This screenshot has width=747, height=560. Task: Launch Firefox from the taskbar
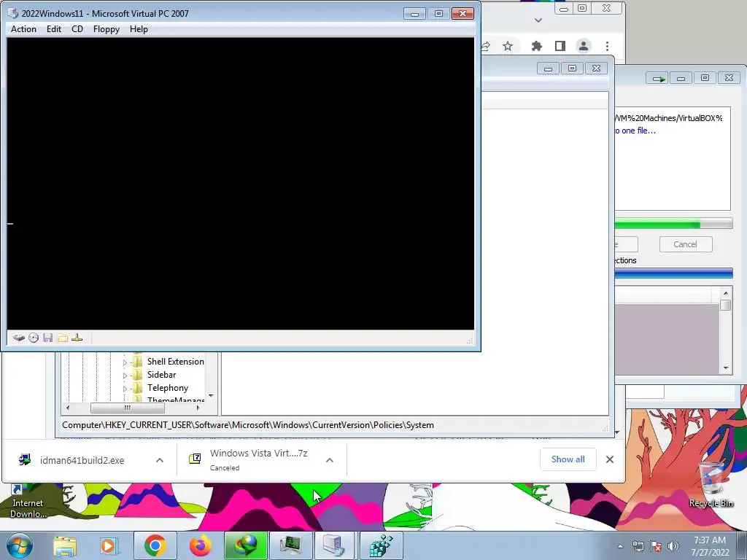(200, 545)
